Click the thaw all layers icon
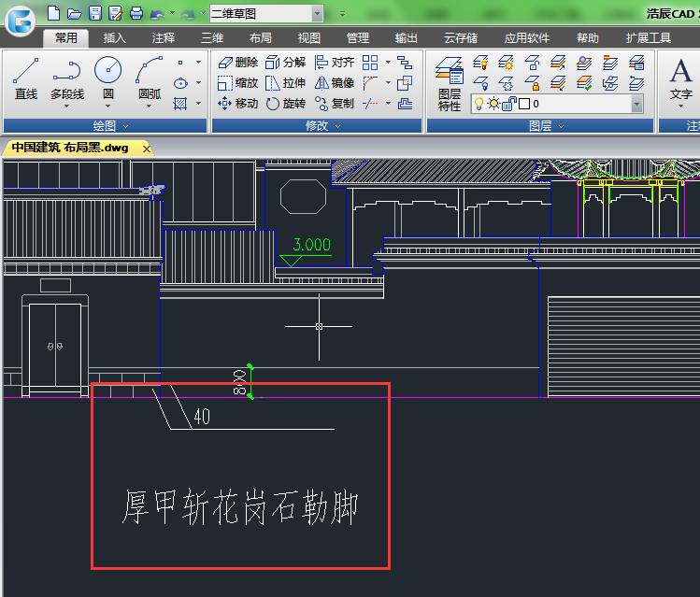 [x=507, y=83]
